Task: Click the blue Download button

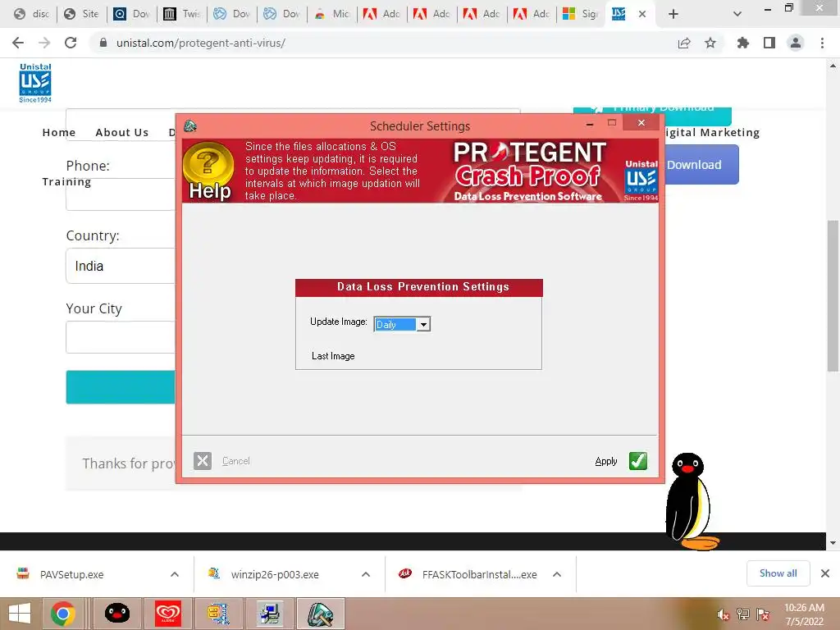Action: (701, 164)
